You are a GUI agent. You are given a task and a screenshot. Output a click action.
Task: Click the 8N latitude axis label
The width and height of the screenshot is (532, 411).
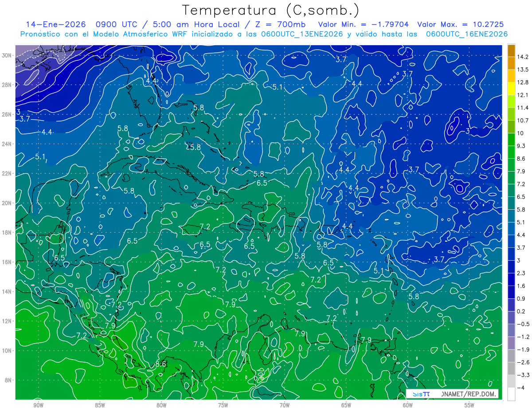(x=8, y=380)
